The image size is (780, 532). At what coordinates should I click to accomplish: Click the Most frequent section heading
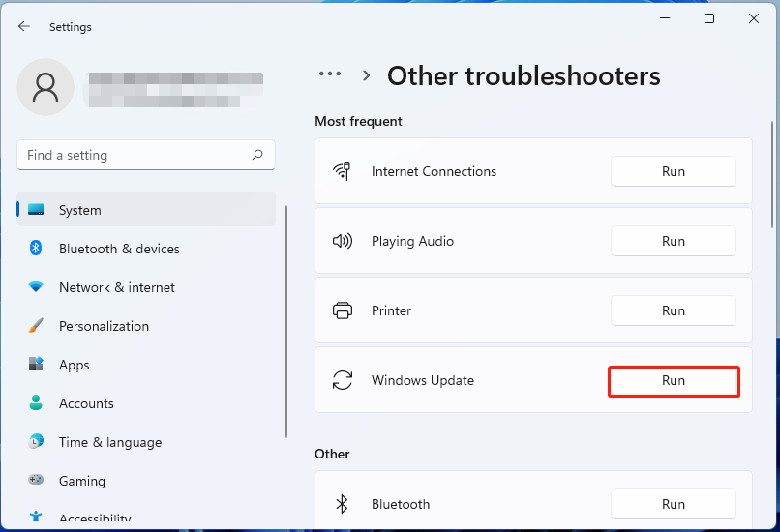coord(358,121)
